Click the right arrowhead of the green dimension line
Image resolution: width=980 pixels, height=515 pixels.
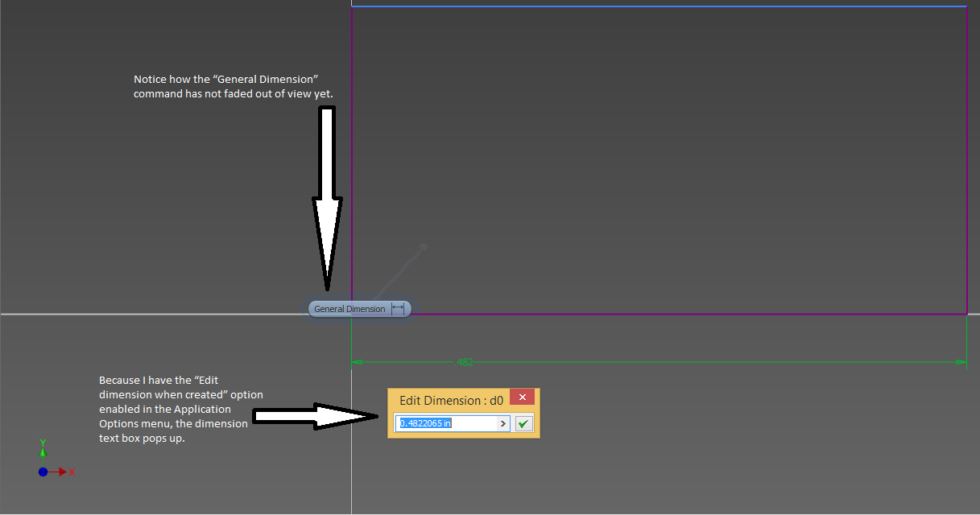click(x=961, y=362)
